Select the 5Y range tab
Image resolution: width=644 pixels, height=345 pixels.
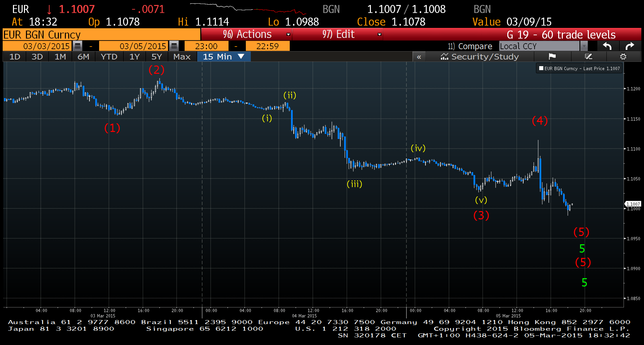[156, 57]
